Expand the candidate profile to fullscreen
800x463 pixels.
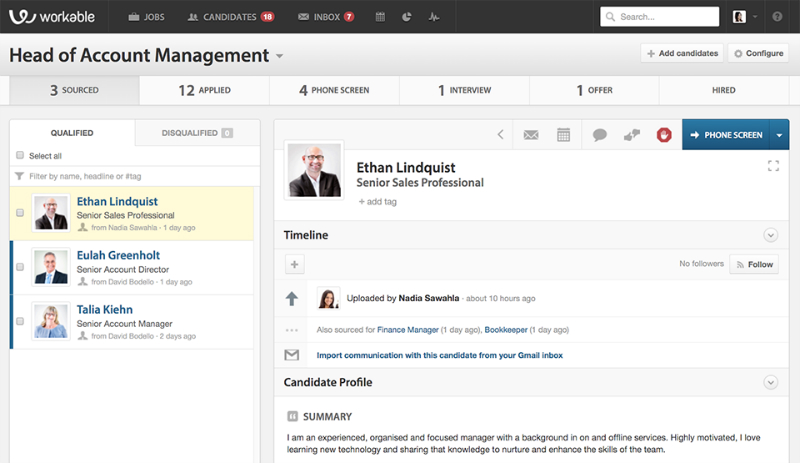pos(772,165)
